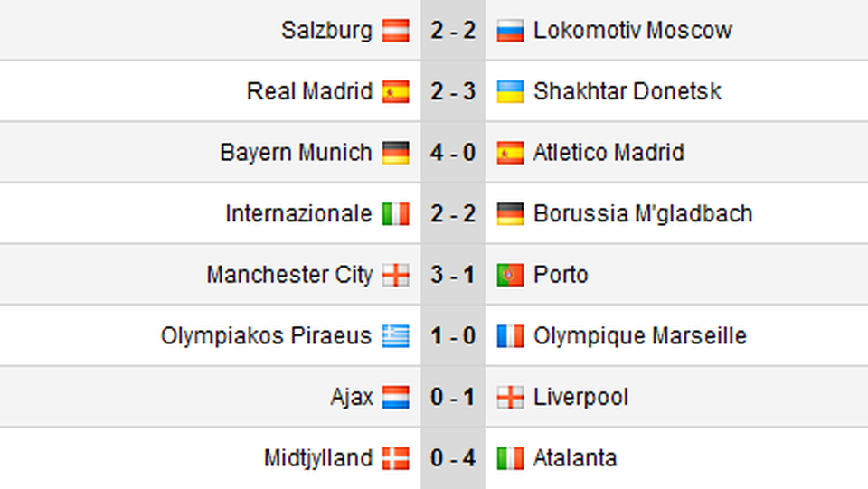
Task: Open the Atalanta team link
Action: (x=575, y=458)
